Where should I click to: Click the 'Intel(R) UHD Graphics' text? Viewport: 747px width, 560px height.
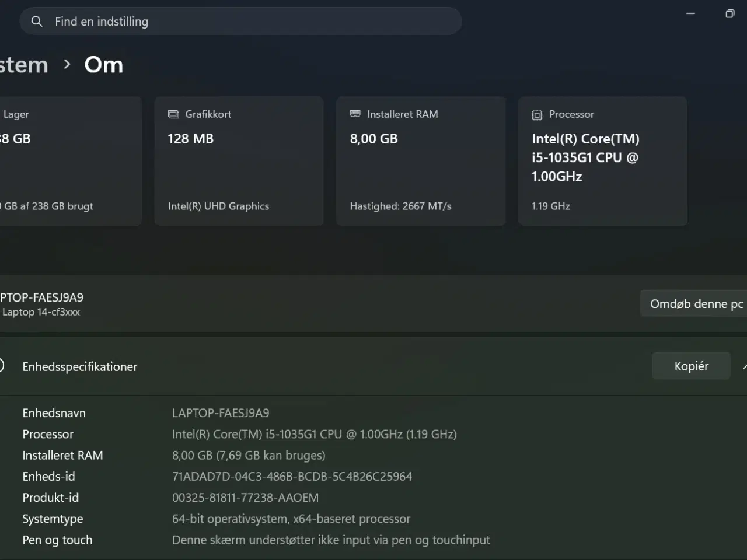coord(218,206)
